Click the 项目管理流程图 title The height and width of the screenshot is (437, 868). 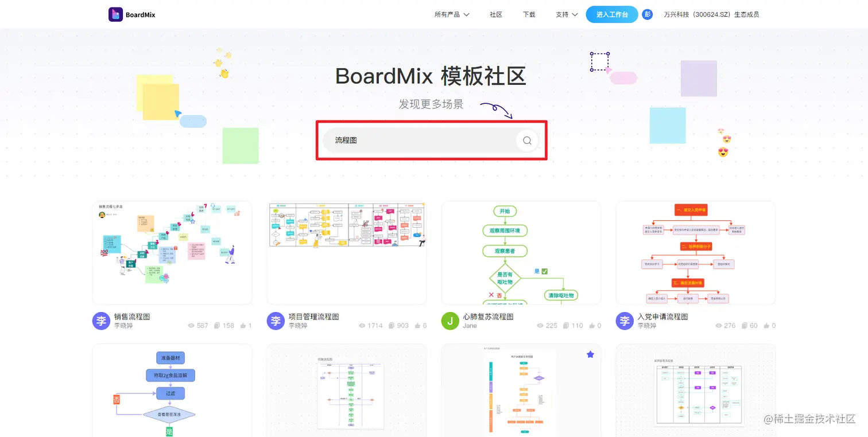314,317
